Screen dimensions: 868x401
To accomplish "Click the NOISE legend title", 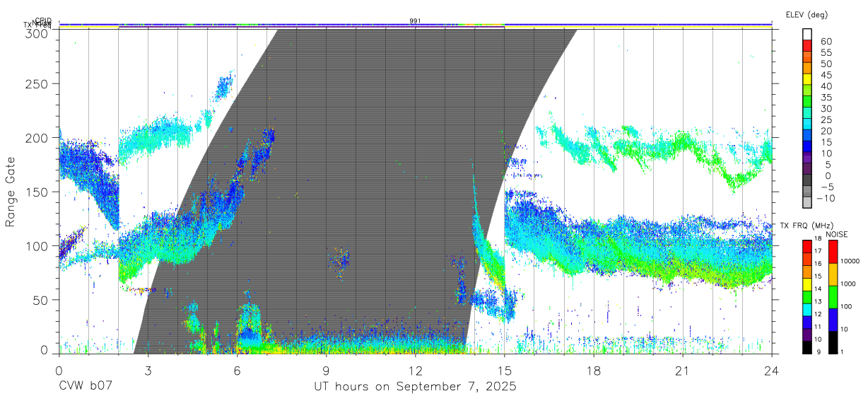I will pyautogui.click(x=837, y=234).
